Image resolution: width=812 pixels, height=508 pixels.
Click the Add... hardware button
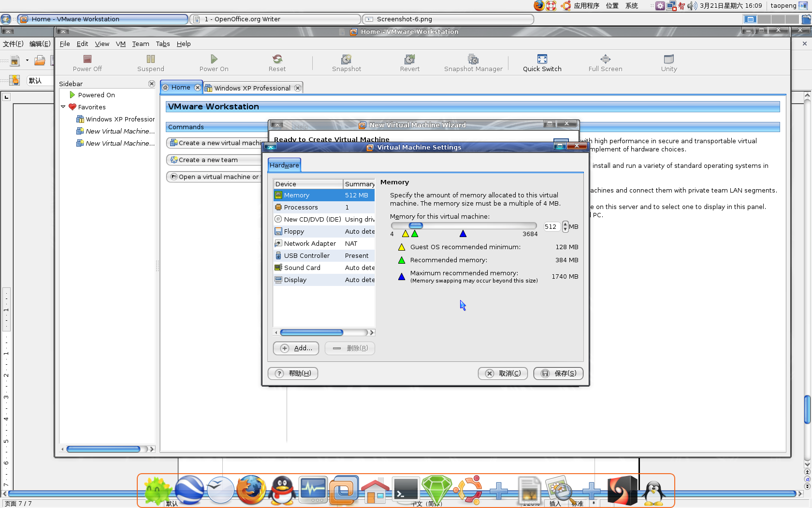[296, 348]
